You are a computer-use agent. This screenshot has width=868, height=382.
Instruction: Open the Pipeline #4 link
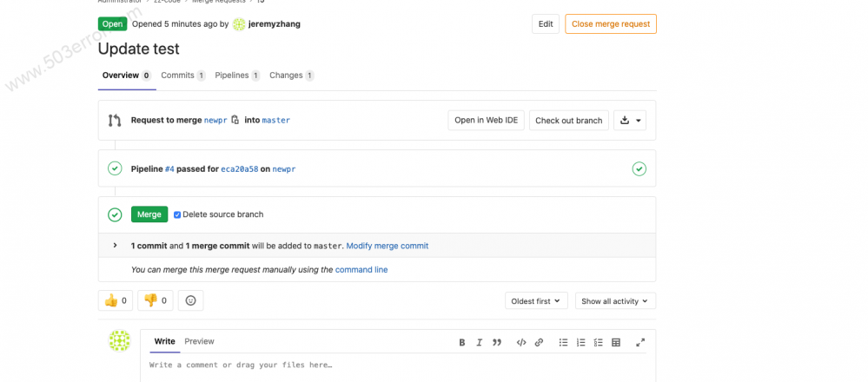pyautogui.click(x=169, y=169)
